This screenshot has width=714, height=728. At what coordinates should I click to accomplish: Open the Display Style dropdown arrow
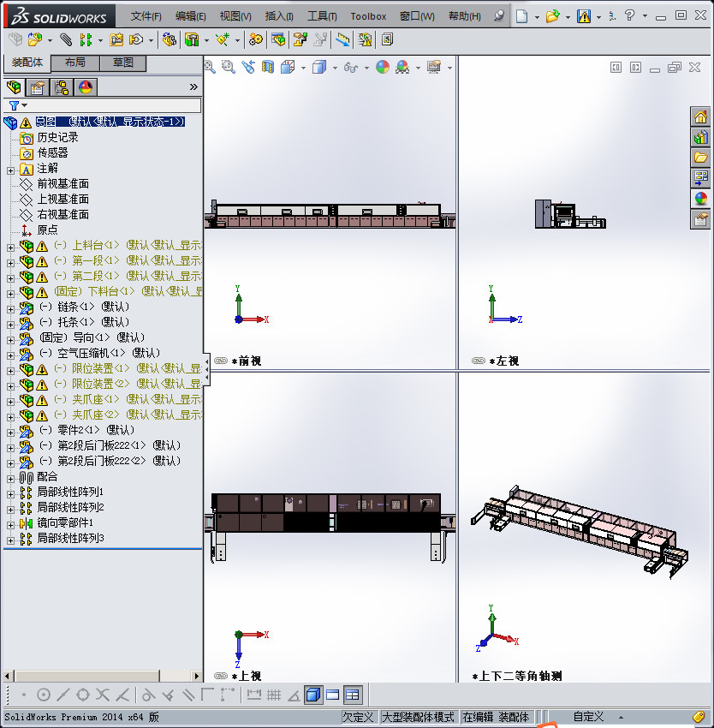[335, 68]
